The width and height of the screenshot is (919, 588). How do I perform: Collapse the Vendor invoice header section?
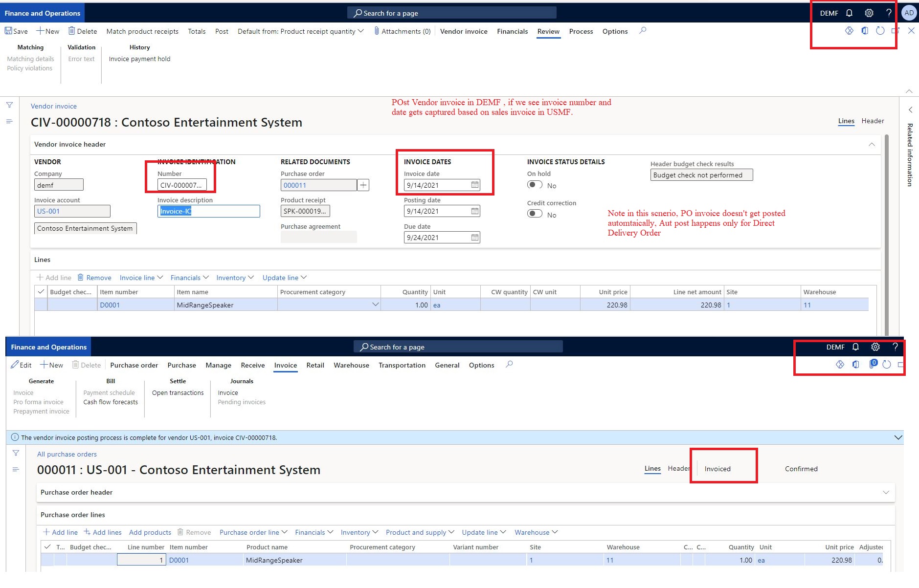tap(871, 144)
